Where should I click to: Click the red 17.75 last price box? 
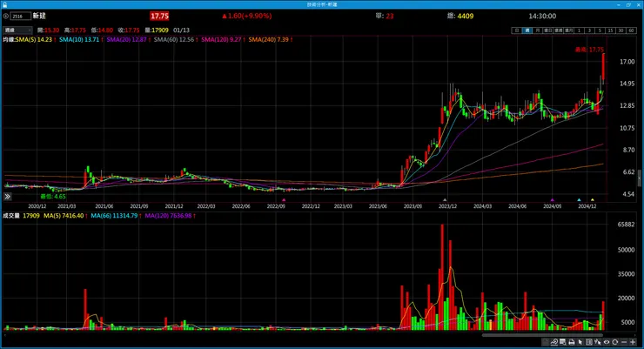159,16
